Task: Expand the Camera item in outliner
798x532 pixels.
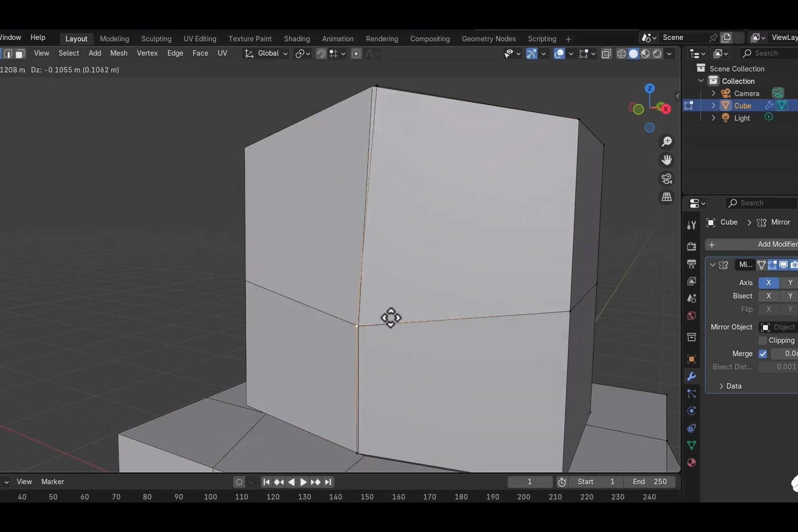Action: 713,93
